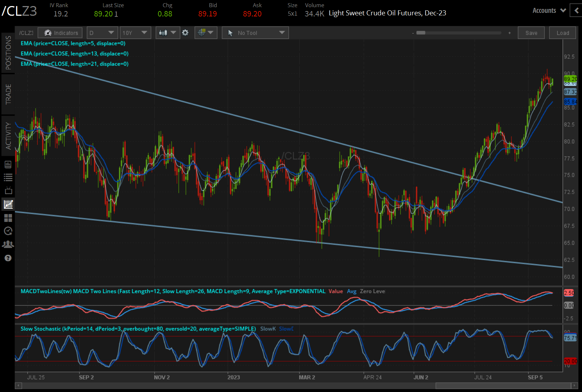Click the Save button
This screenshot has height=392, width=582.
[x=531, y=33]
